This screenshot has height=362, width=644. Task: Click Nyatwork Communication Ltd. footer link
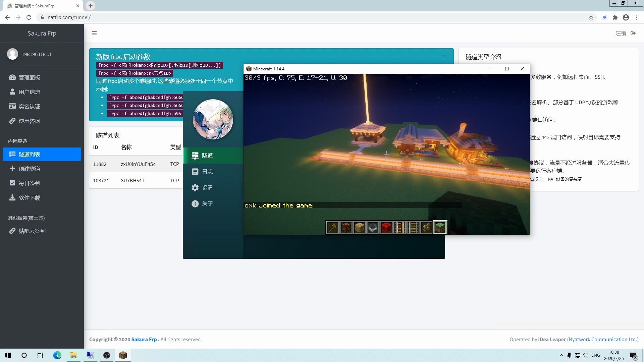603,339
